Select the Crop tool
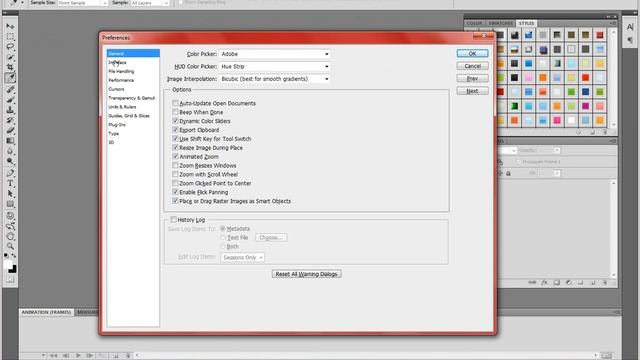 10,67
